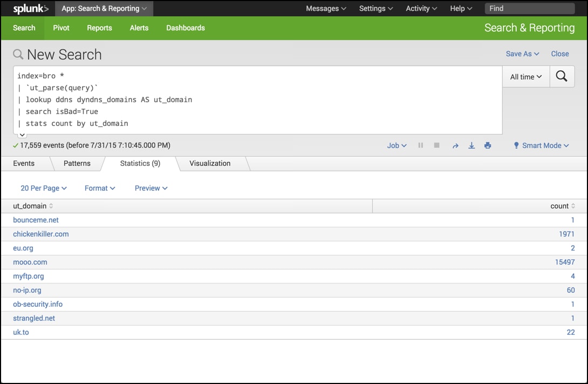Open the Smart Mode dropdown
The height and width of the screenshot is (384, 588).
(541, 146)
